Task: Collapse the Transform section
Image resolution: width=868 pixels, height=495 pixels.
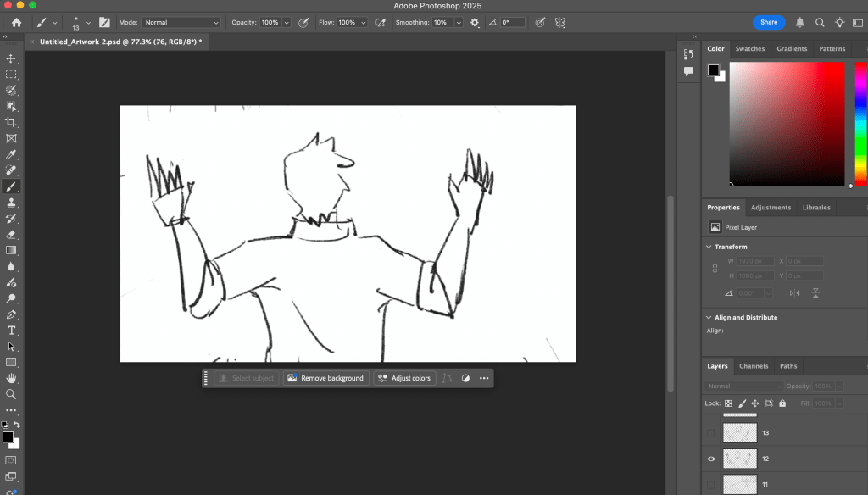Action: point(709,247)
